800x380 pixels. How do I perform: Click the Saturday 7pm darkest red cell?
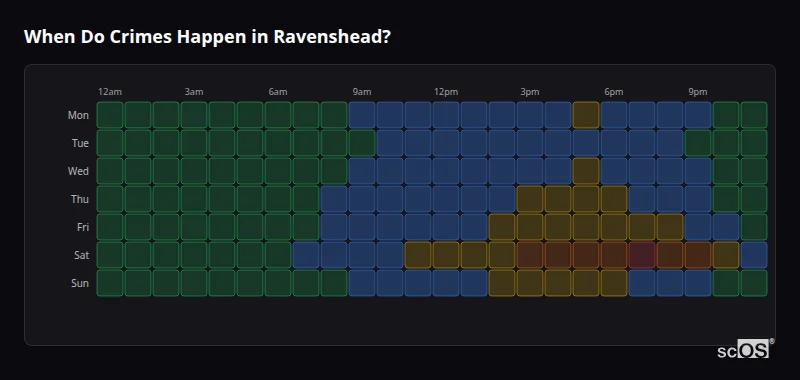[642, 255]
